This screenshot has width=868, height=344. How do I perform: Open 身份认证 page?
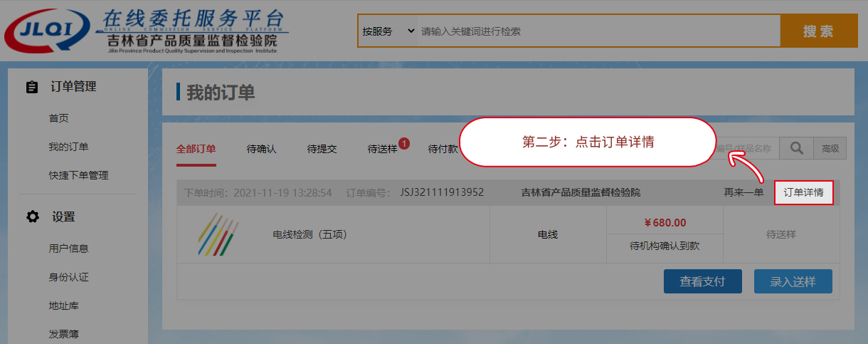(x=68, y=277)
